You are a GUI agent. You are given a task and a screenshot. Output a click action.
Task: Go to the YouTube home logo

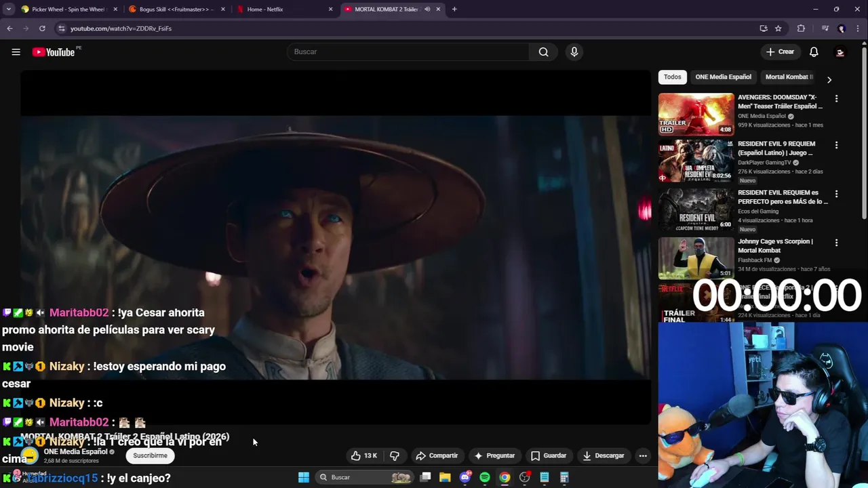tap(54, 52)
